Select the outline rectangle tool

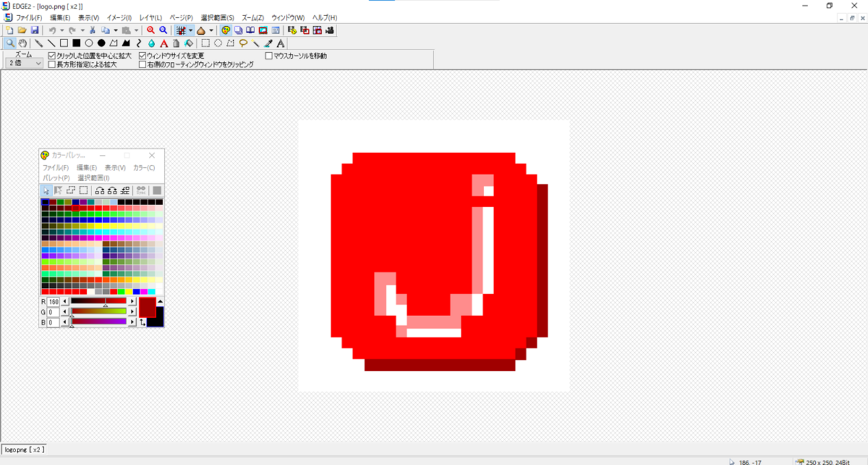point(64,43)
